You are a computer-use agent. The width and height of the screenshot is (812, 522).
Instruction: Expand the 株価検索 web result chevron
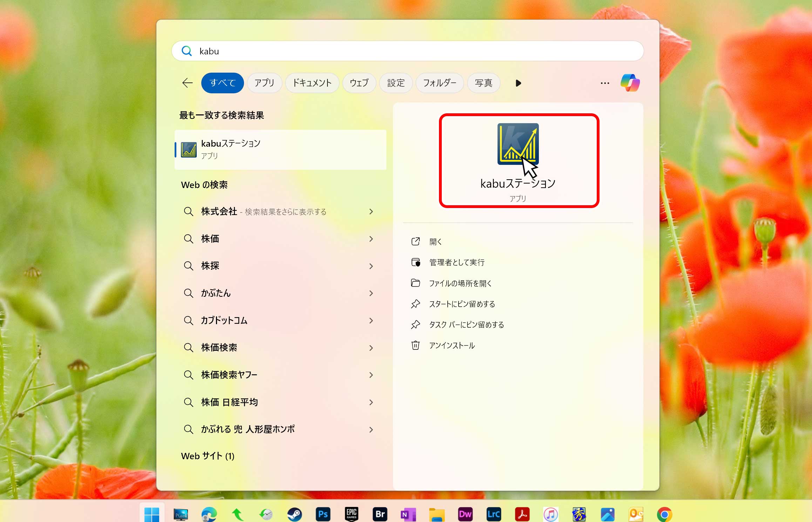tap(371, 348)
